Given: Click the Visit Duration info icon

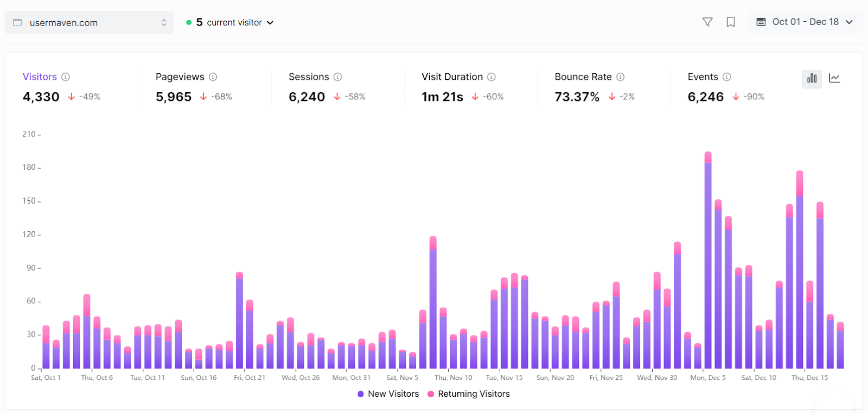Looking at the screenshot, I should [492, 77].
